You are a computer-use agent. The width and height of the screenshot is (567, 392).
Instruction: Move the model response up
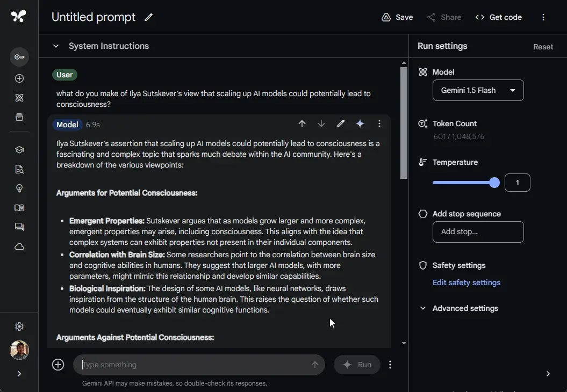[302, 124]
